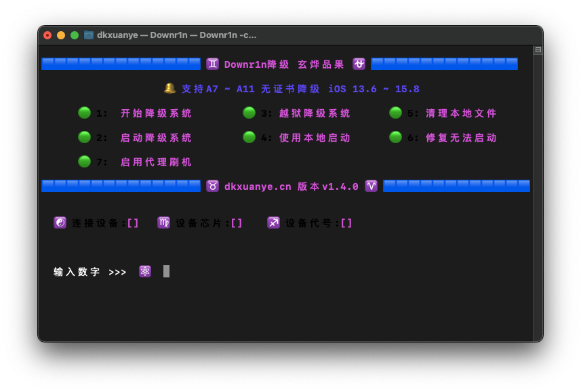The image size is (581, 392).
Task: Click the Ophiuchus symbol after 玄烨品果
Action: 359,64
